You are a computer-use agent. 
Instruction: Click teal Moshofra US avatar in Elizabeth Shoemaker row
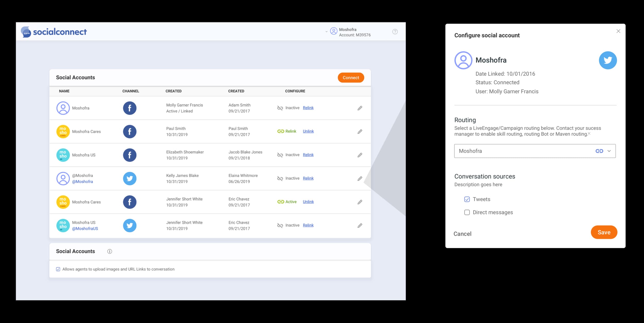(x=63, y=155)
